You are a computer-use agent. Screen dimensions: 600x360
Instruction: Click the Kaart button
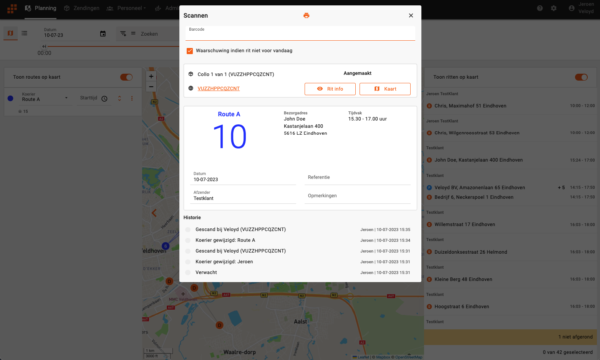(385, 89)
